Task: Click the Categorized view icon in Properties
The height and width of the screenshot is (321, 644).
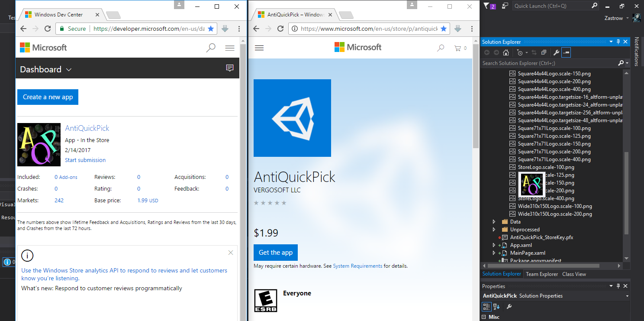Action: click(487, 307)
